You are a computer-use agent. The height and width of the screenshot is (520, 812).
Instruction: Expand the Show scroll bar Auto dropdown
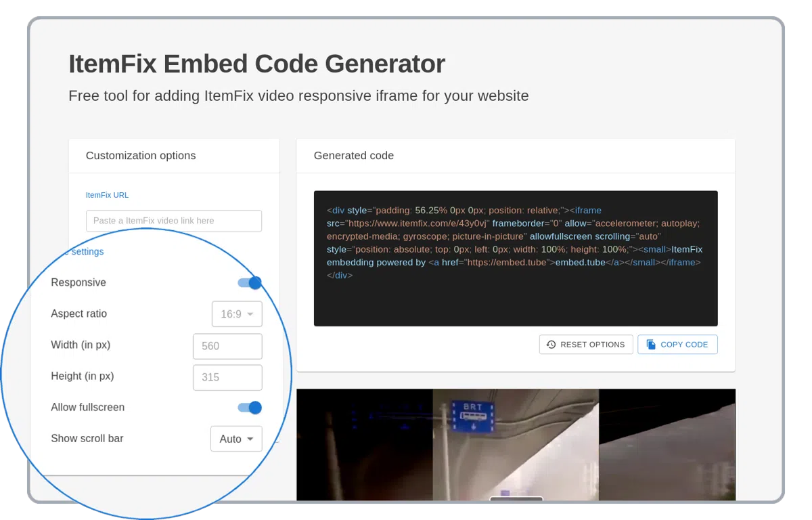pyautogui.click(x=236, y=439)
